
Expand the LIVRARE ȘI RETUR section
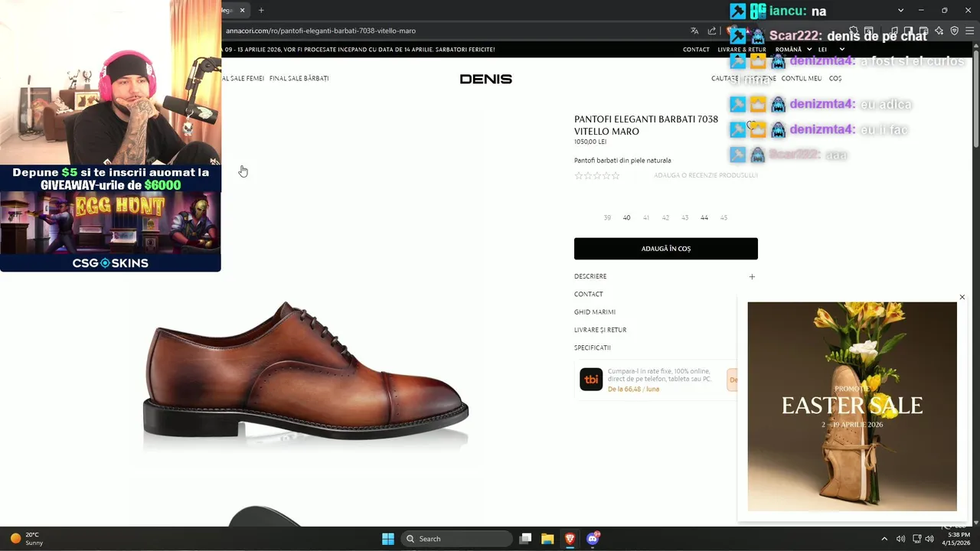coord(600,330)
